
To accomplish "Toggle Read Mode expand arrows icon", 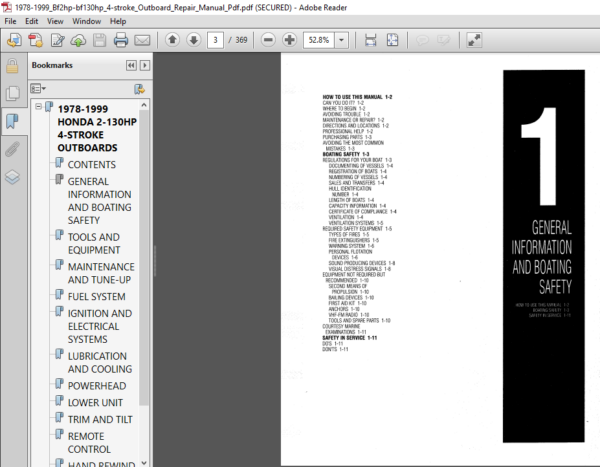I will pyautogui.click(x=474, y=40).
